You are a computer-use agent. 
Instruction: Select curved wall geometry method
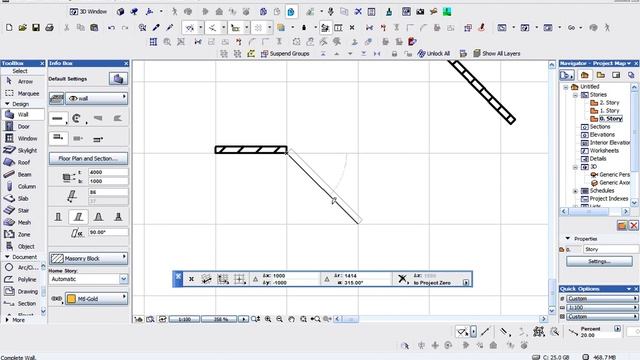(x=76, y=118)
